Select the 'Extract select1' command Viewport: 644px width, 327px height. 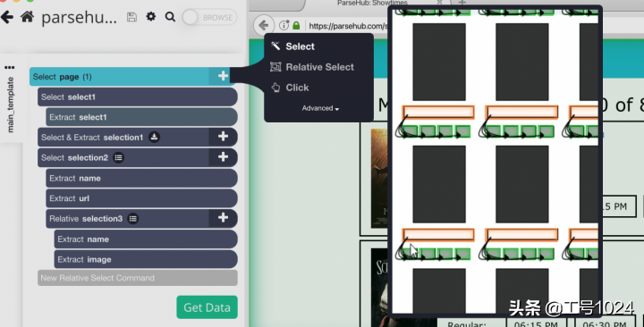(x=141, y=117)
